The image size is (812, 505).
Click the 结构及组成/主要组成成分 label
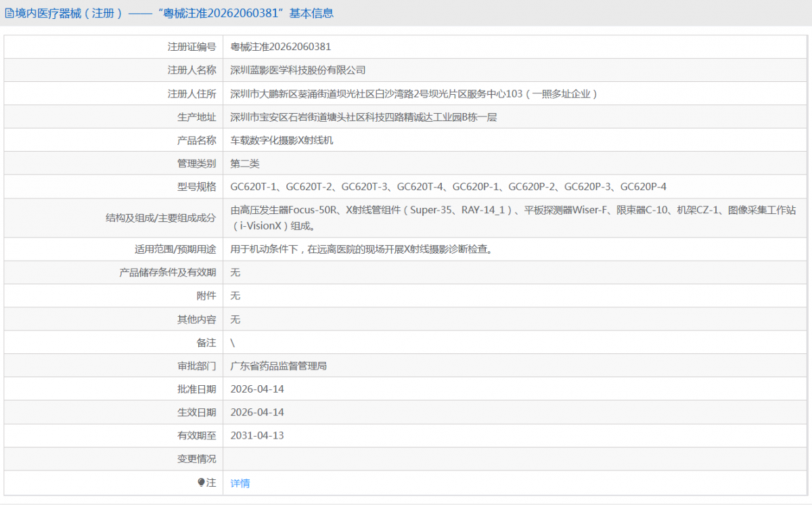160,217
